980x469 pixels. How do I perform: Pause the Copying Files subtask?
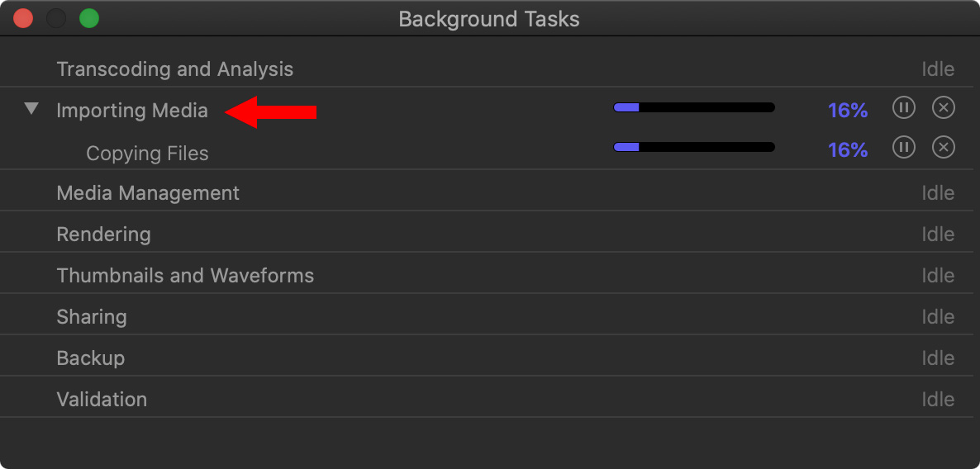click(x=903, y=147)
